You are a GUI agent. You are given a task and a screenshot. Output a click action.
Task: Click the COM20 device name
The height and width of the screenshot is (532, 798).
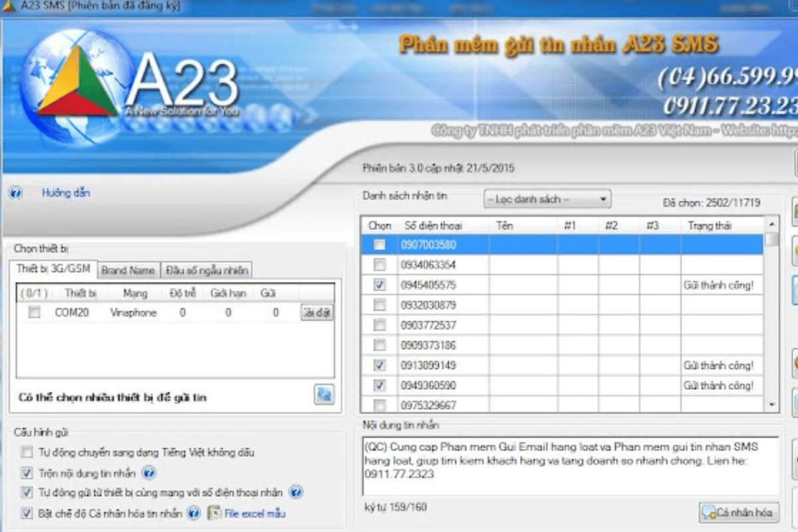pos(72,313)
